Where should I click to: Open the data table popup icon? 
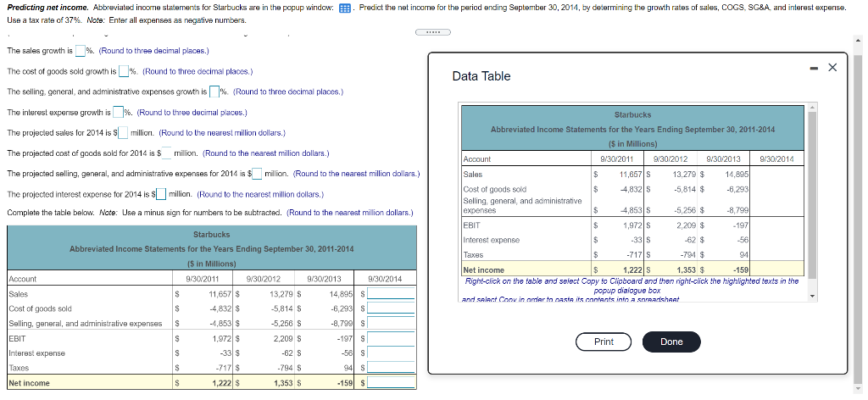346,8
